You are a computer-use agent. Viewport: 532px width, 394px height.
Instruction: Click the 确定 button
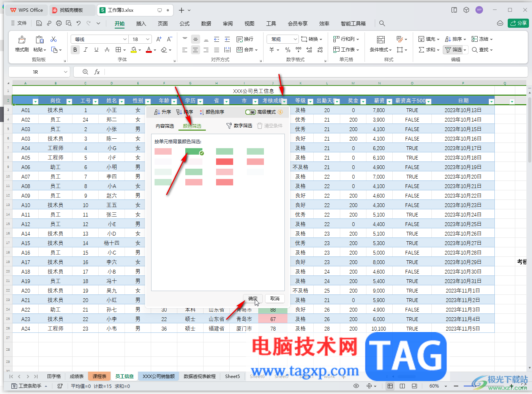tap(253, 299)
